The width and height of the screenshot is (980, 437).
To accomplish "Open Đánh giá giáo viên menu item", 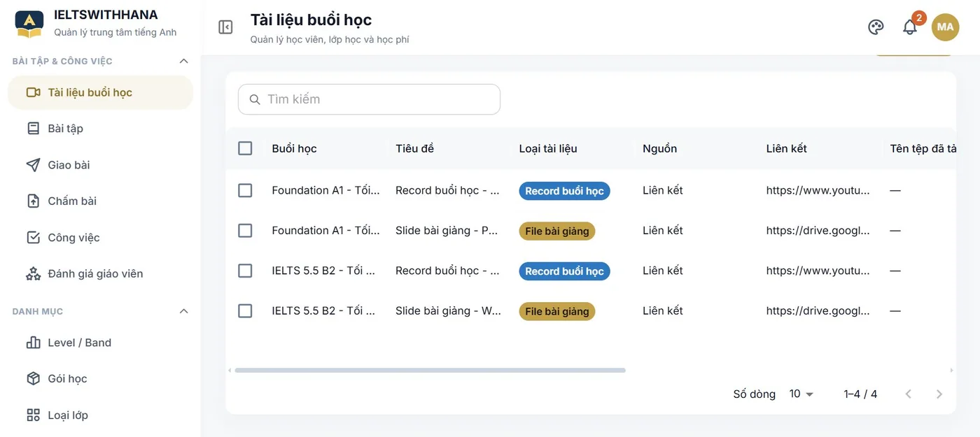I will [x=100, y=274].
